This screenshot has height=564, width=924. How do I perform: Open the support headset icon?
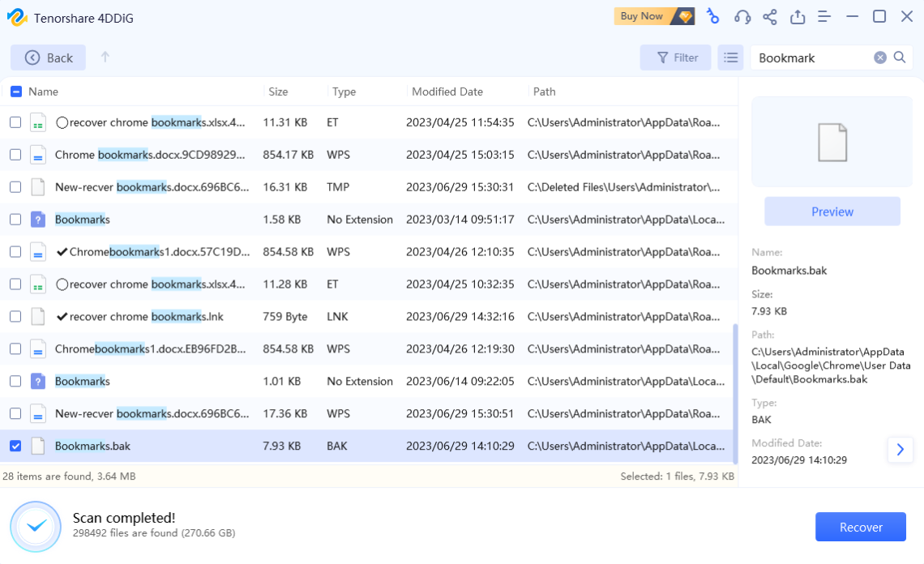(x=742, y=16)
